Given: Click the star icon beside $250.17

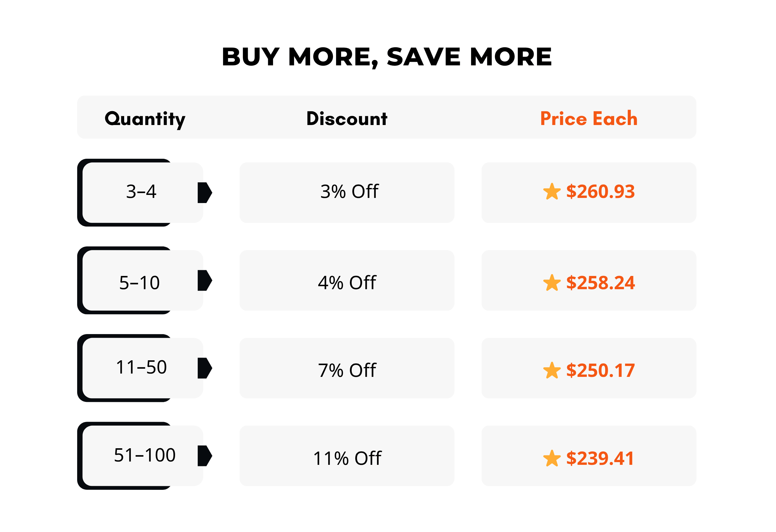Looking at the screenshot, I should pyautogui.click(x=551, y=371).
